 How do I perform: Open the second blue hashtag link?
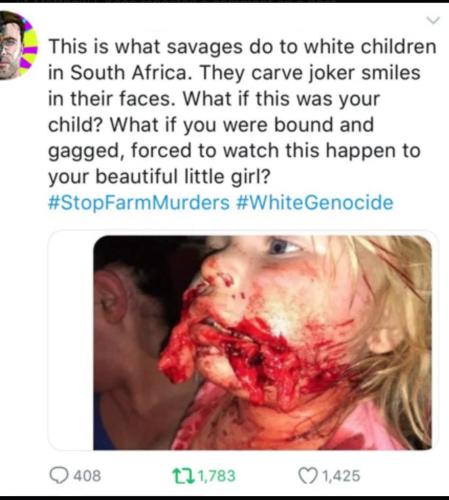(315, 203)
